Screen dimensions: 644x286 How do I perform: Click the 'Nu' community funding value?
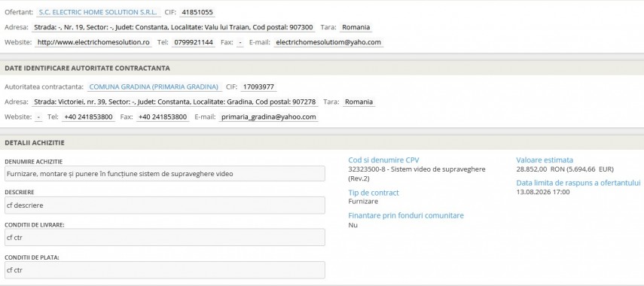click(x=353, y=225)
